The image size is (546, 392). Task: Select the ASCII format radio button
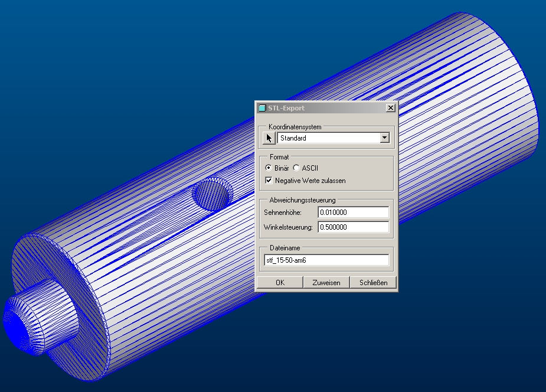coord(296,168)
